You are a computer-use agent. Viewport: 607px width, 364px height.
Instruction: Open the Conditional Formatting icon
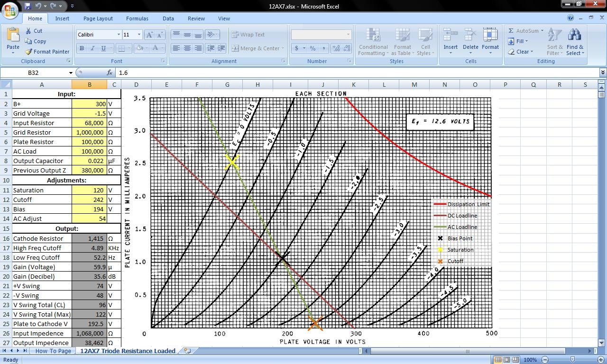373,36
